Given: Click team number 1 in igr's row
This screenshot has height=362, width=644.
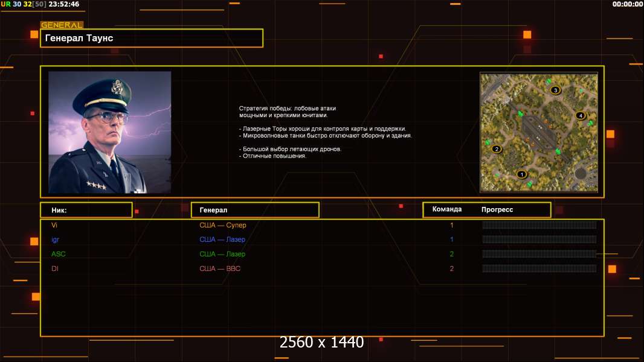Looking at the screenshot, I should (451, 240).
